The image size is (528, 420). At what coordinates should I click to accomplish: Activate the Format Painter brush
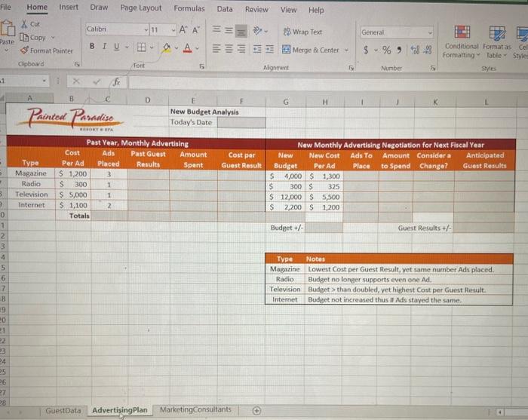pyautogui.click(x=24, y=51)
